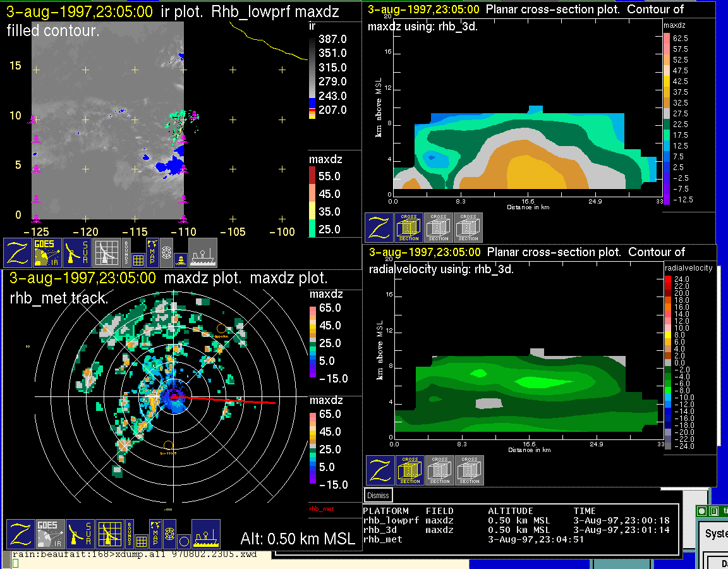This screenshot has height=569, width=728.
Task: Click the buoy location icon in the ir plot window
Action: pos(180,259)
